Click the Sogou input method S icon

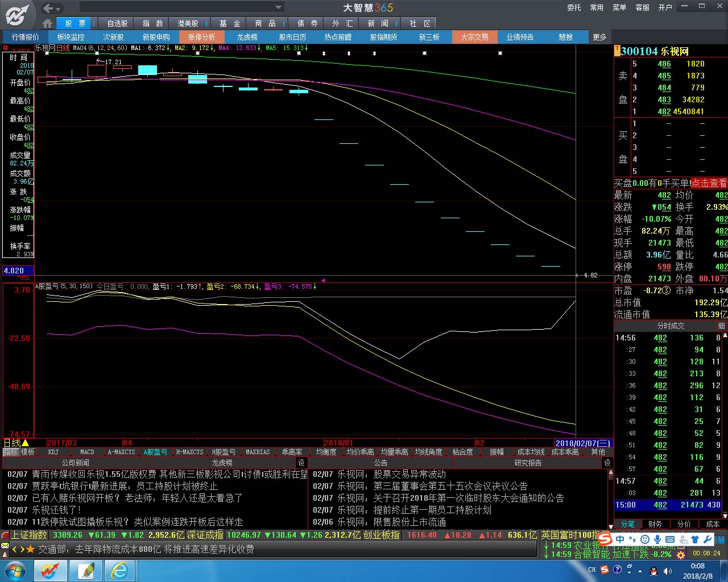coord(605,539)
